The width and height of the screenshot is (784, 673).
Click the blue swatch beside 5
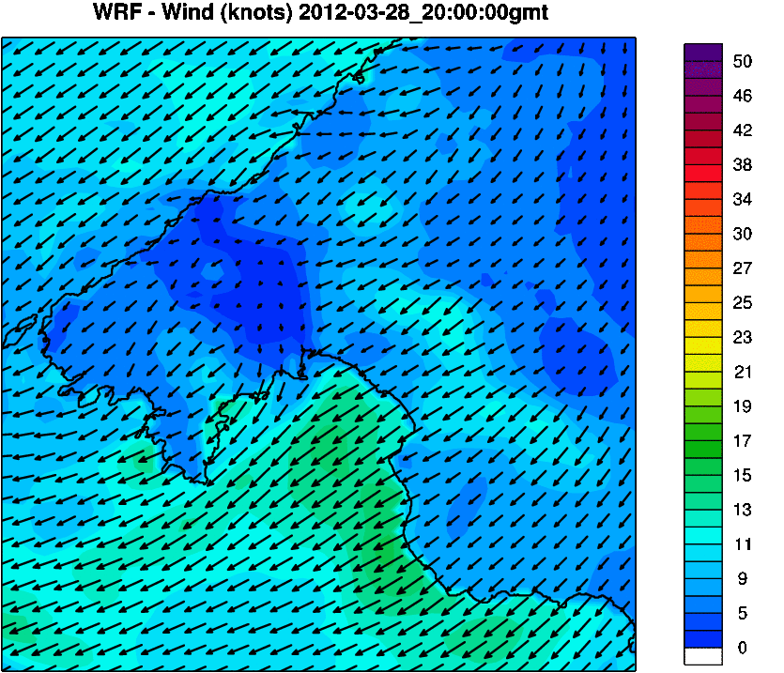[703, 621]
